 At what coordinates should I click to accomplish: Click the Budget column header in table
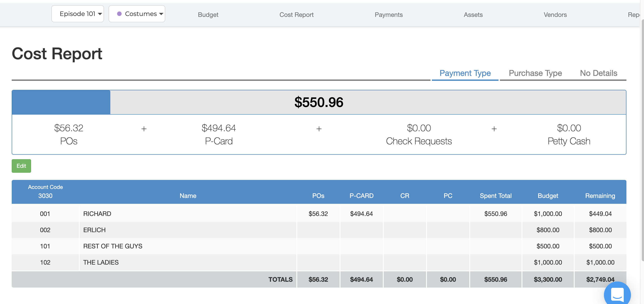(548, 196)
